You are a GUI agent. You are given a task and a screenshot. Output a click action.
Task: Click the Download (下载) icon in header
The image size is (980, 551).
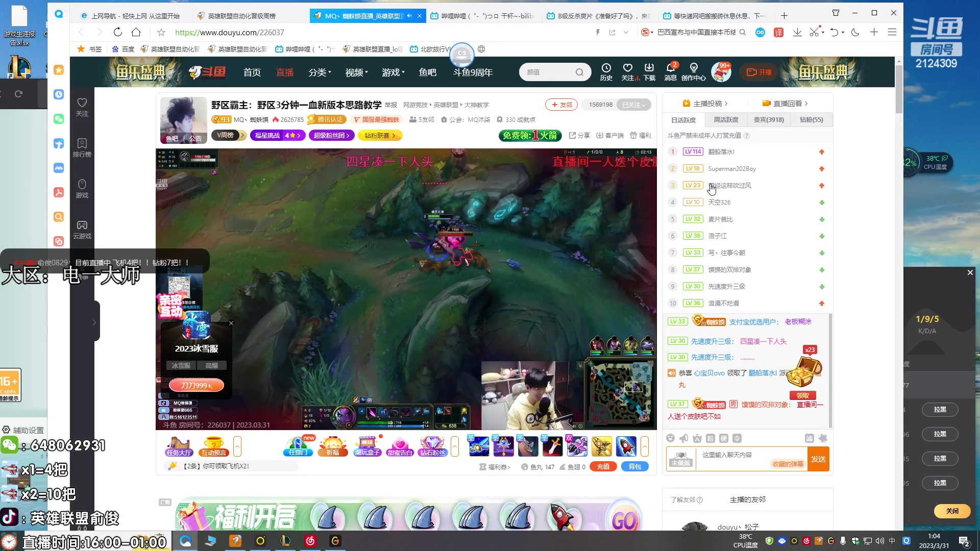click(x=649, y=72)
